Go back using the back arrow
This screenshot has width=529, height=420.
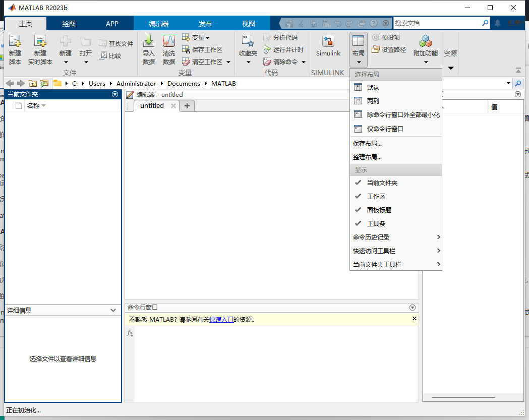point(10,83)
